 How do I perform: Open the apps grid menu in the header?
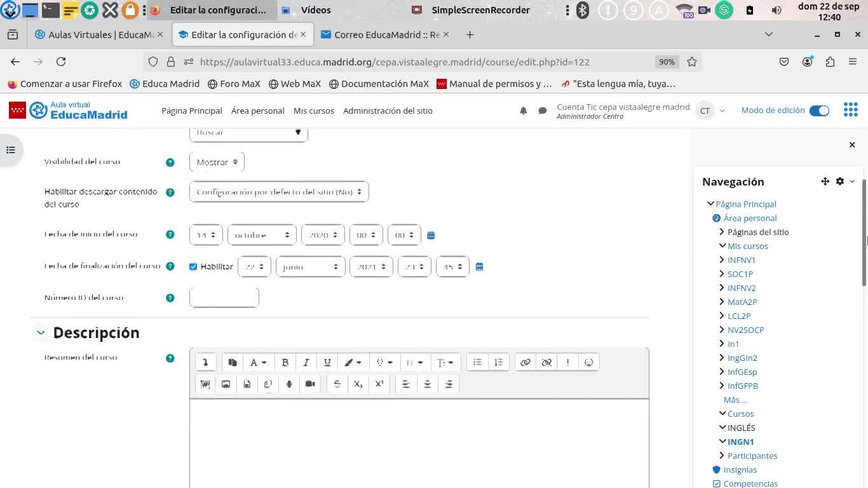click(851, 110)
